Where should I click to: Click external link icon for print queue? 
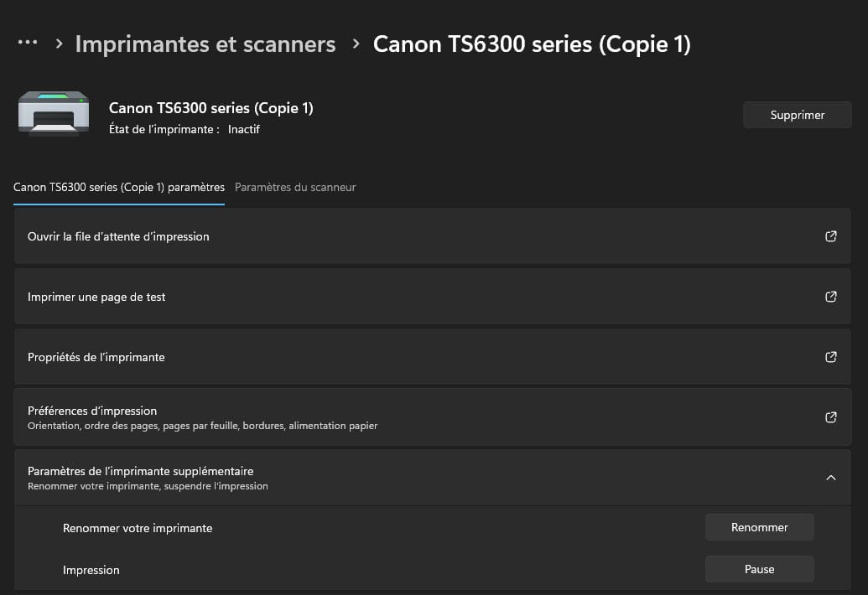(831, 236)
